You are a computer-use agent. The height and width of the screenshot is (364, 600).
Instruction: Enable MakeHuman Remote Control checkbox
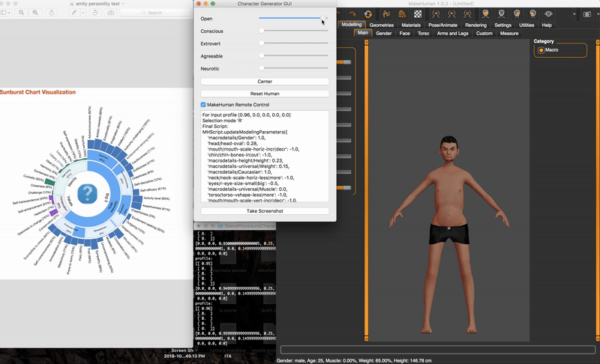203,105
